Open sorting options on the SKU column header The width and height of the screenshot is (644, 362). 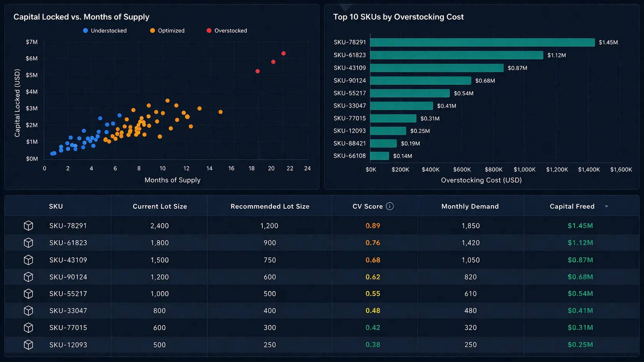(x=56, y=206)
